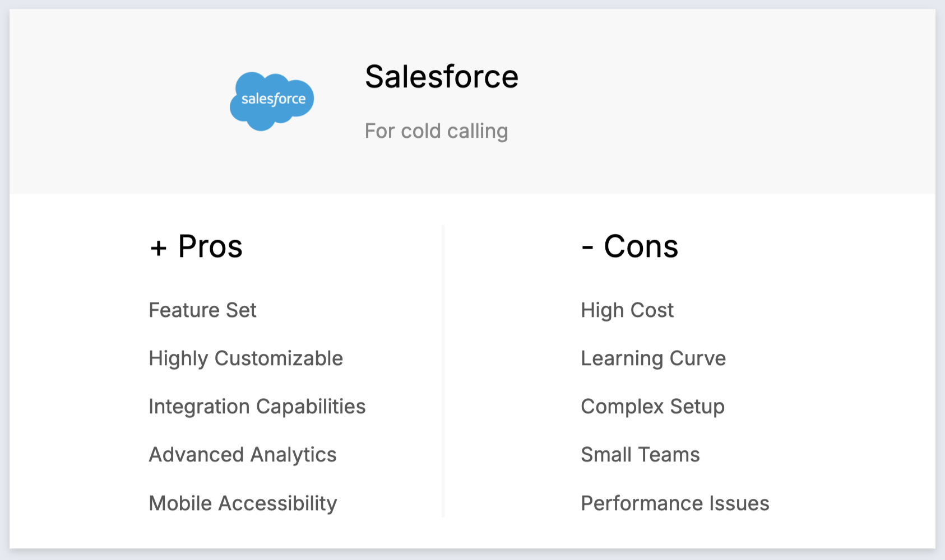Click the white "salesforce" wordmark inside the cloud
This screenshot has height=560, width=945.
(x=274, y=99)
